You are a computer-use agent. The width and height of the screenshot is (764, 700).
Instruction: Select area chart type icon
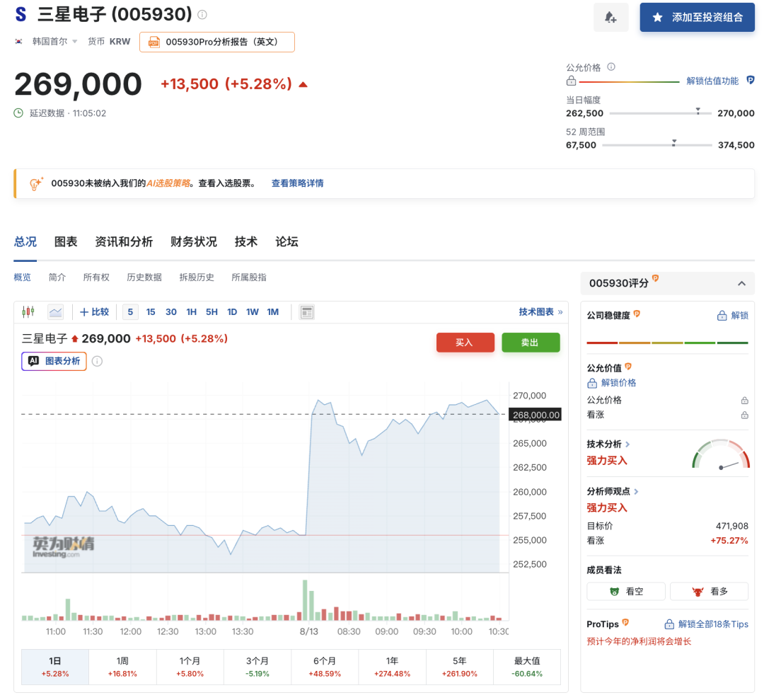click(56, 312)
